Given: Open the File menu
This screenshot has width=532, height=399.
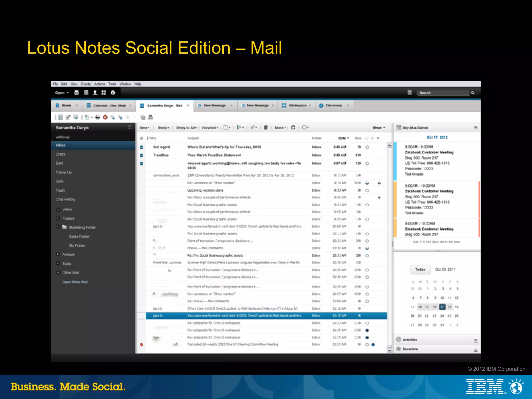Looking at the screenshot, I should point(55,84).
